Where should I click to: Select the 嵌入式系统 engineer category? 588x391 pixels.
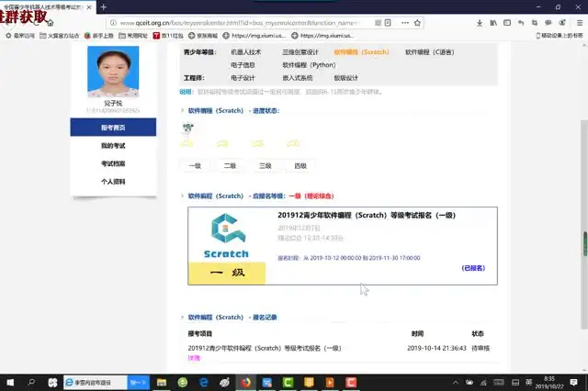298,78
